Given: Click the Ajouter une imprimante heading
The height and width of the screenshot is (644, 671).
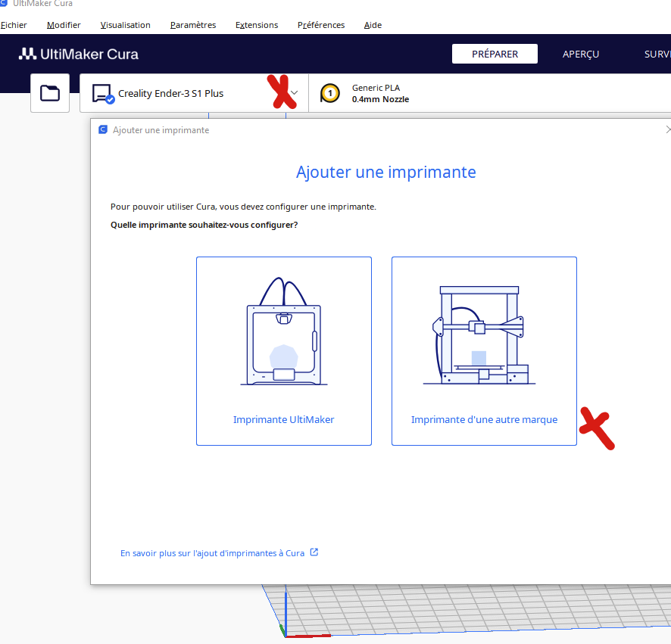Looking at the screenshot, I should 386,172.
